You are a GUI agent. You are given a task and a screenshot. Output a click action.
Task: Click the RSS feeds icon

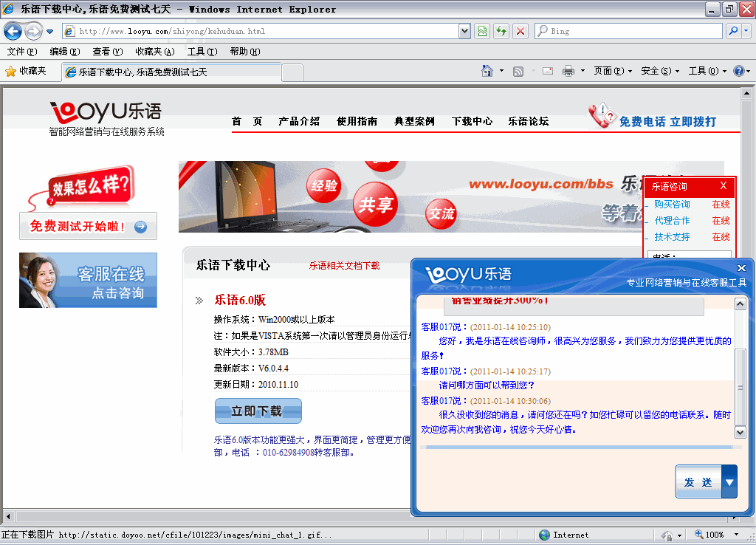[x=518, y=72]
